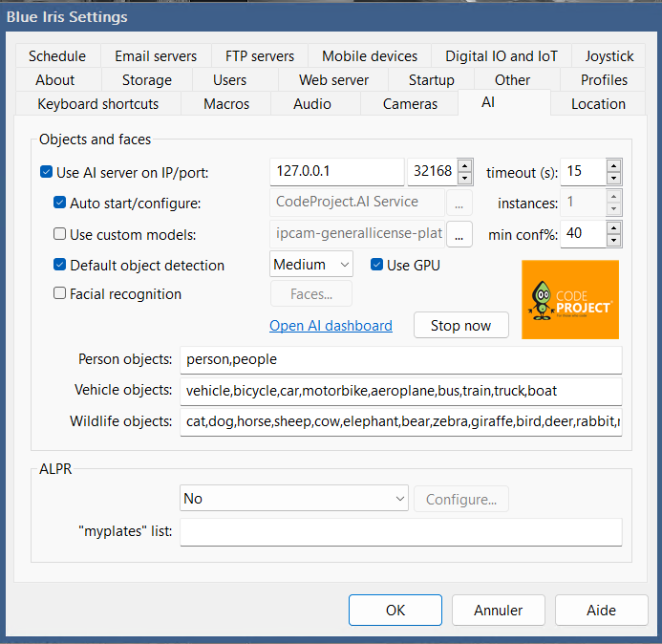Increase the port number with up arrow
This screenshot has width=662, height=644.
click(x=464, y=166)
